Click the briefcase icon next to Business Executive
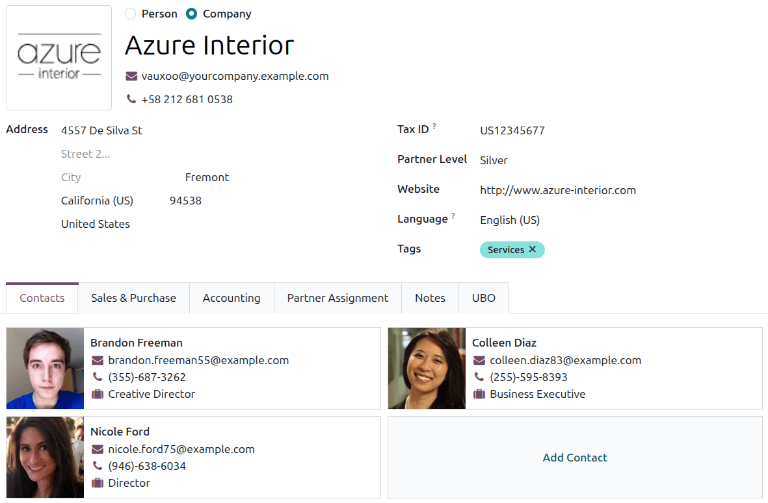This screenshot has width=768, height=503. point(479,394)
